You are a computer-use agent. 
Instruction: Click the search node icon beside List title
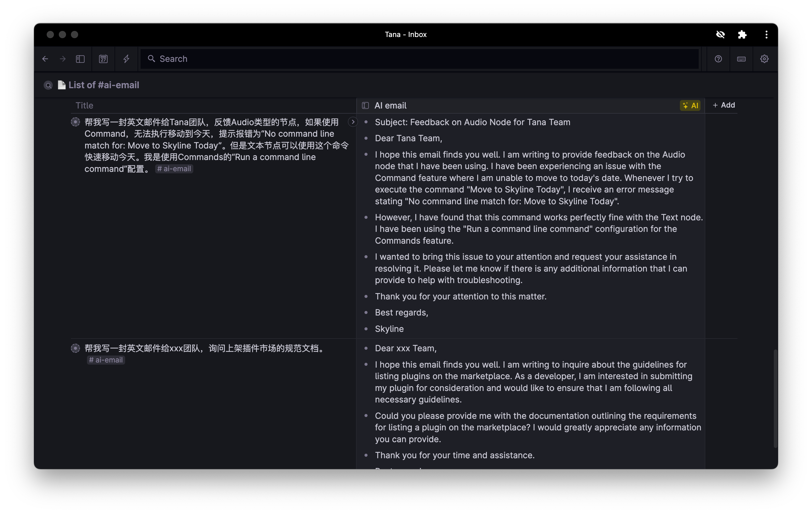coord(48,85)
